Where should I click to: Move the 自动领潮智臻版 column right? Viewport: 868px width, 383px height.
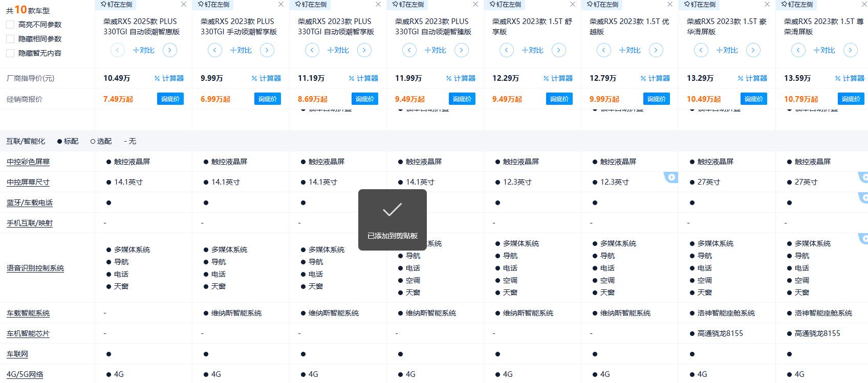click(x=462, y=50)
